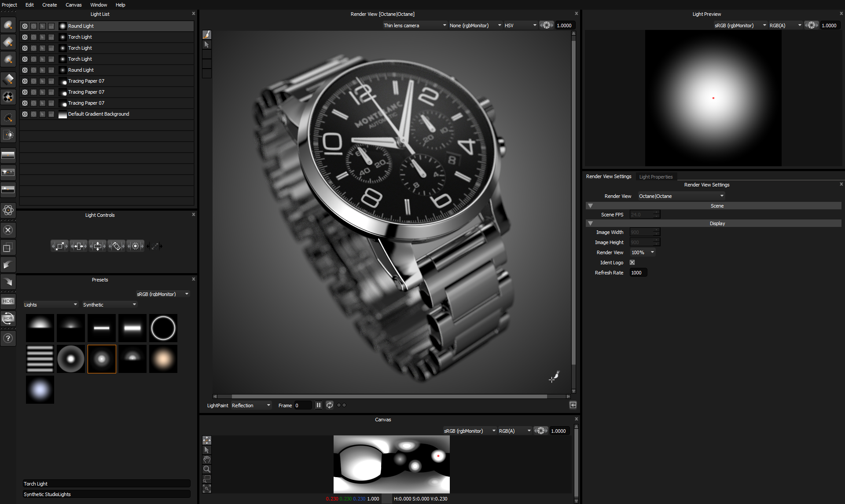This screenshot has height=504, width=845.
Task: Toggle solo on Default Gradient Background
Action: (34, 114)
